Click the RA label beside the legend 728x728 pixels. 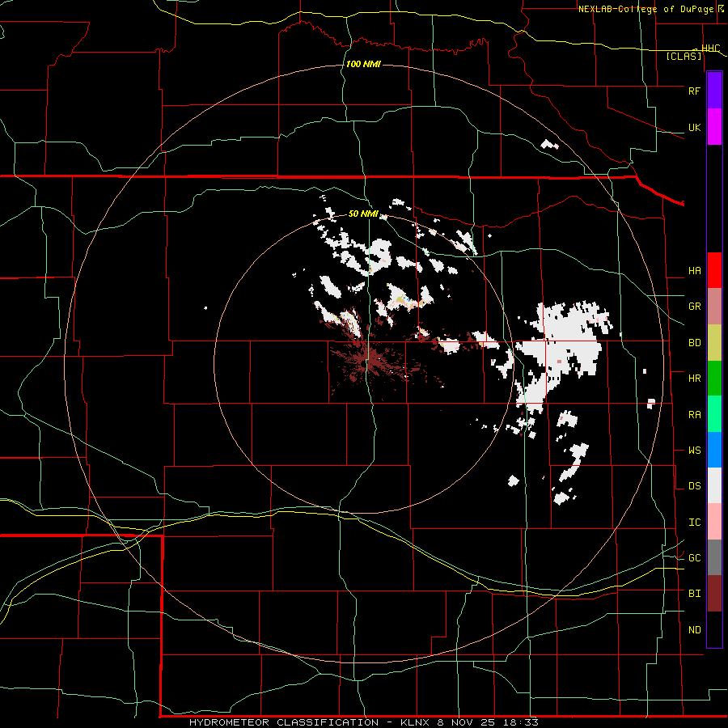click(x=694, y=415)
